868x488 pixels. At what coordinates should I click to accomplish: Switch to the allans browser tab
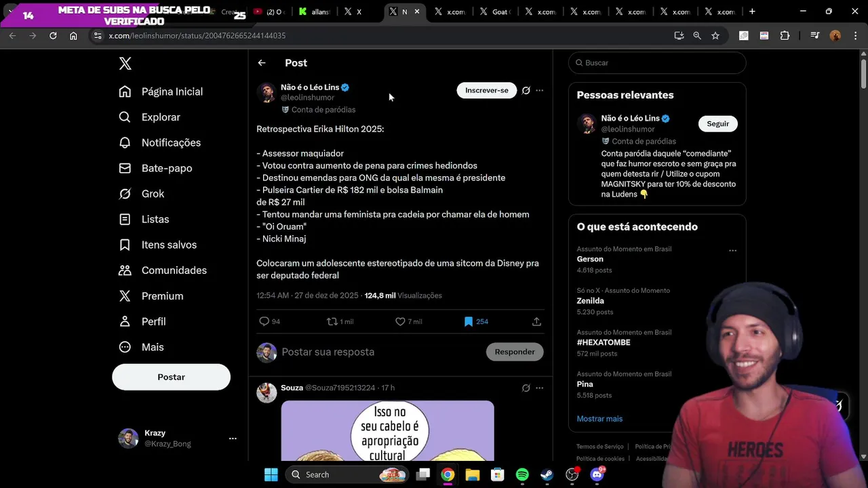point(314,12)
